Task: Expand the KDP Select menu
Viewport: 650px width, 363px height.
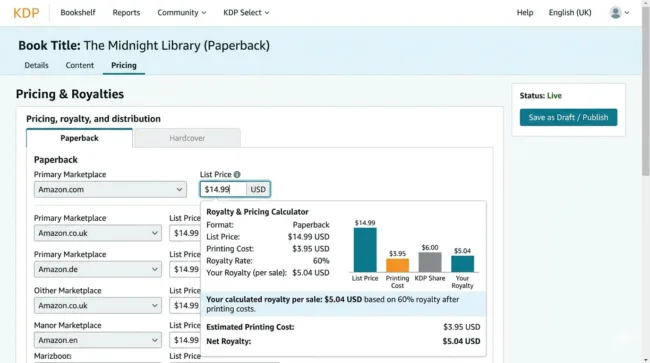Action: point(246,12)
